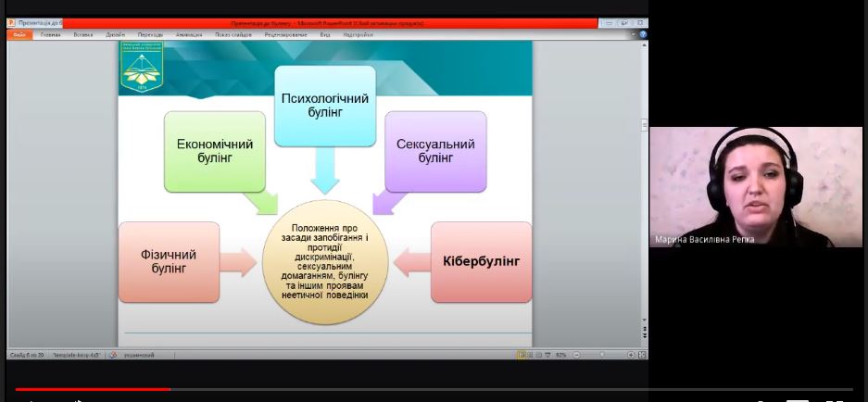
Task: Select the Економічний булінг box
Action: pyautogui.click(x=215, y=151)
